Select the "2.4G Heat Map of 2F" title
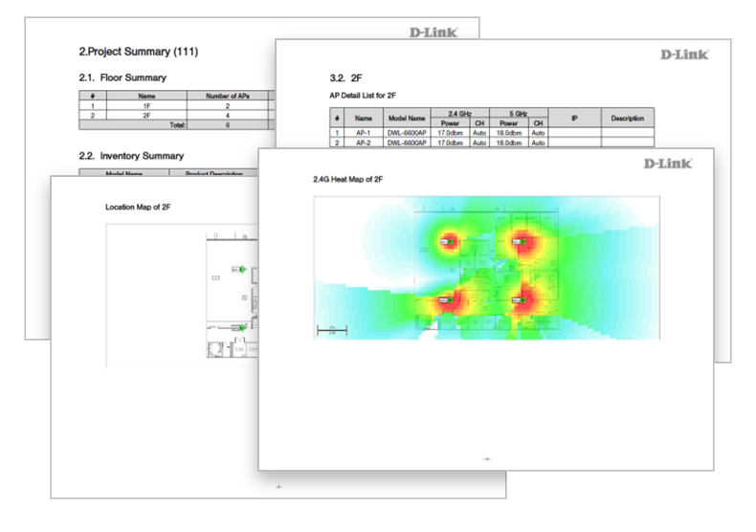 (x=348, y=179)
